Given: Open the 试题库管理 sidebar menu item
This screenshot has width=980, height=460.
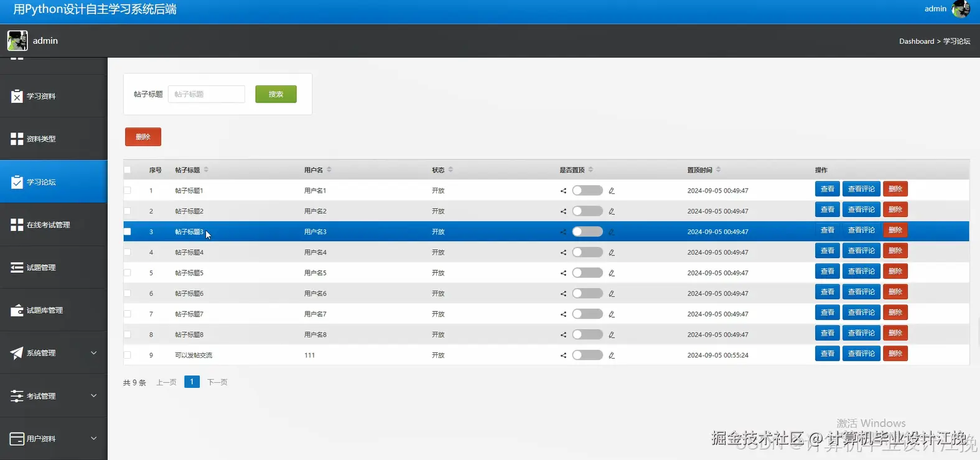Looking at the screenshot, I should tap(54, 310).
